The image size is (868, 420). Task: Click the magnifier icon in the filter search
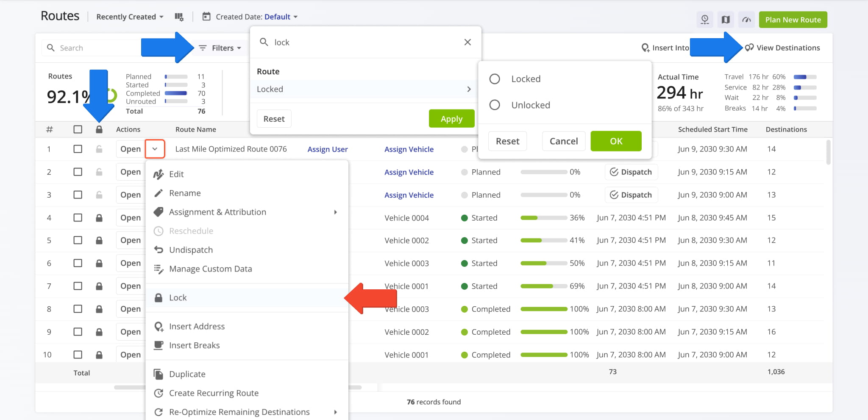coord(264,42)
